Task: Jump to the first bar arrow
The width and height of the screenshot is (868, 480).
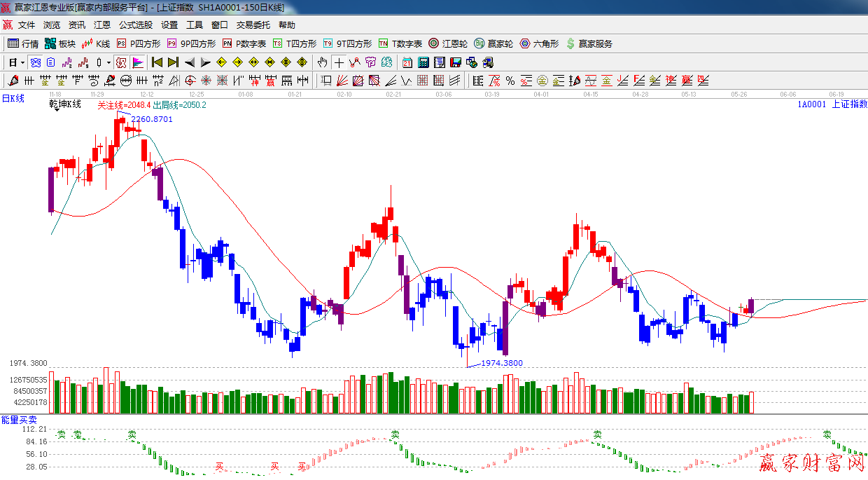Action: click(157, 62)
